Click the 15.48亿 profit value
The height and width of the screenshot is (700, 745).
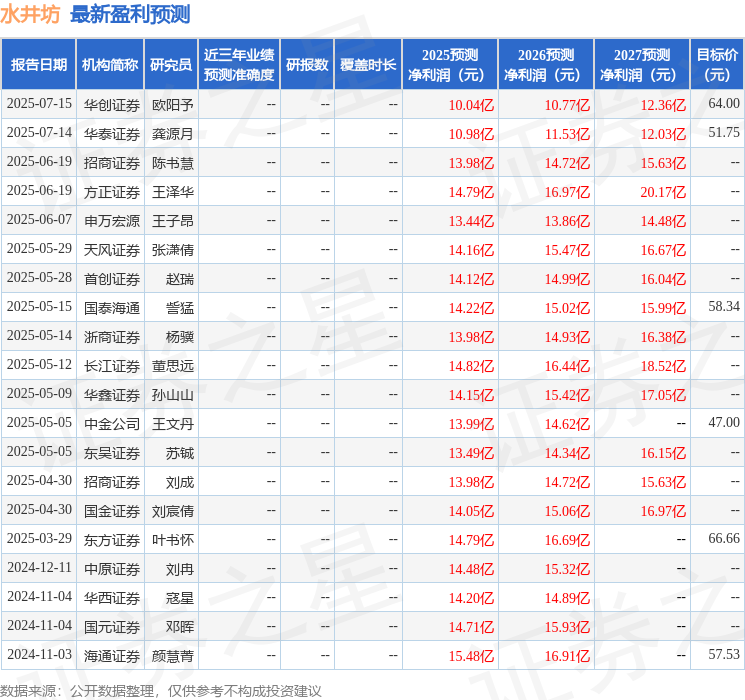point(471,655)
